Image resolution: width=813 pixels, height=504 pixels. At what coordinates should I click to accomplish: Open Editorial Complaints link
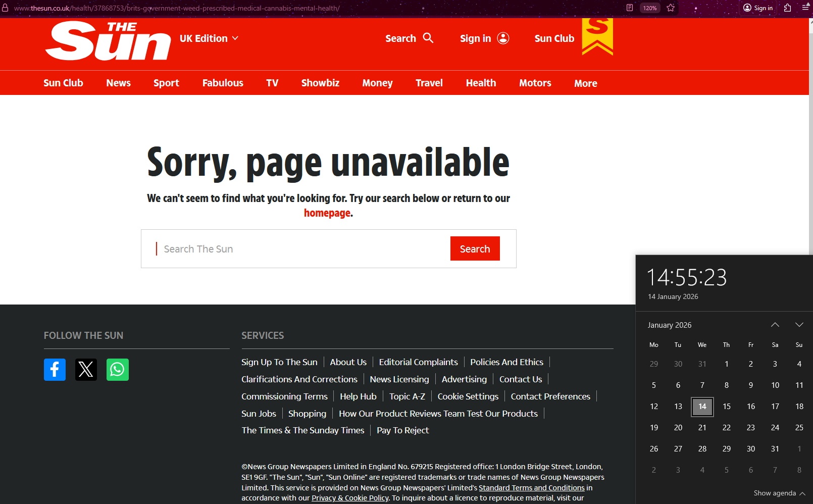[x=419, y=362]
